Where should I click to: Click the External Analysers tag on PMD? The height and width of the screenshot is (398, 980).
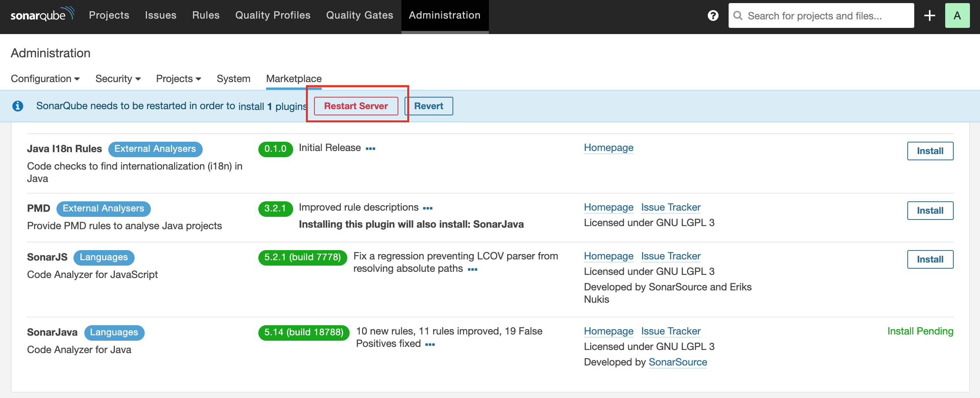(103, 209)
